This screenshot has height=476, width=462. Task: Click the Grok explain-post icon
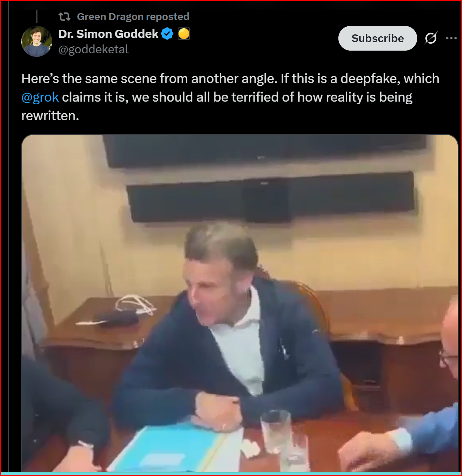coord(431,38)
